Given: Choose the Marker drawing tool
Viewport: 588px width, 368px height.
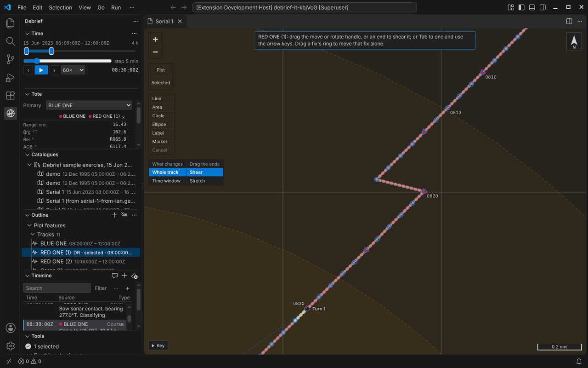Looking at the screenshot, I should pyautogui.click(x=161, y=142).
